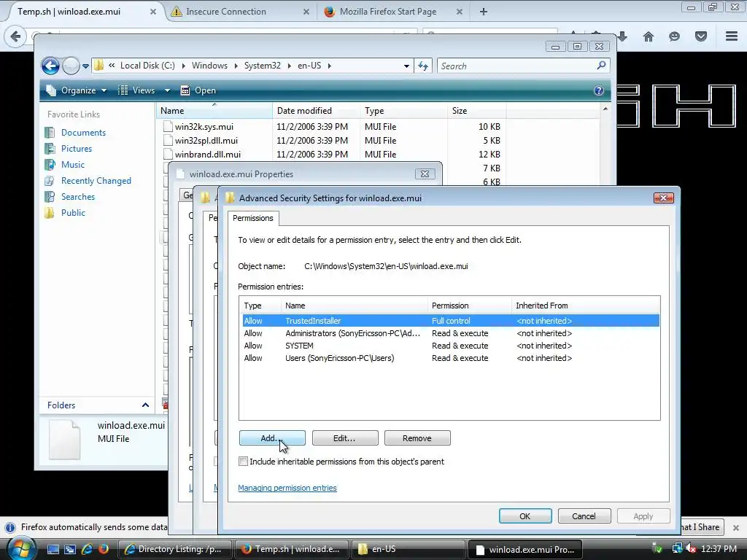Screen dimensions: 747x560
Task: Select the TrustedInstaller permission entry
Action: coord(451,321)
